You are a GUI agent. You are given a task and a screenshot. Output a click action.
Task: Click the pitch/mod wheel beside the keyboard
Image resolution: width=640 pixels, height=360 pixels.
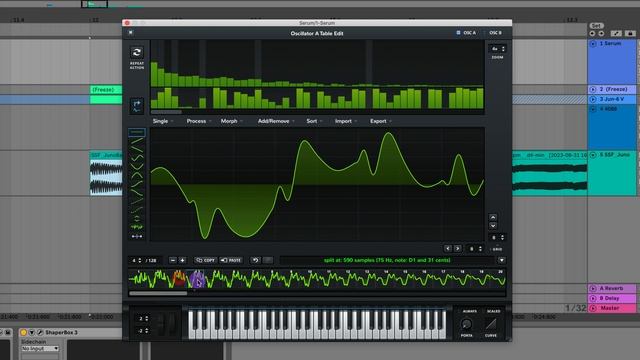point(167,324)
